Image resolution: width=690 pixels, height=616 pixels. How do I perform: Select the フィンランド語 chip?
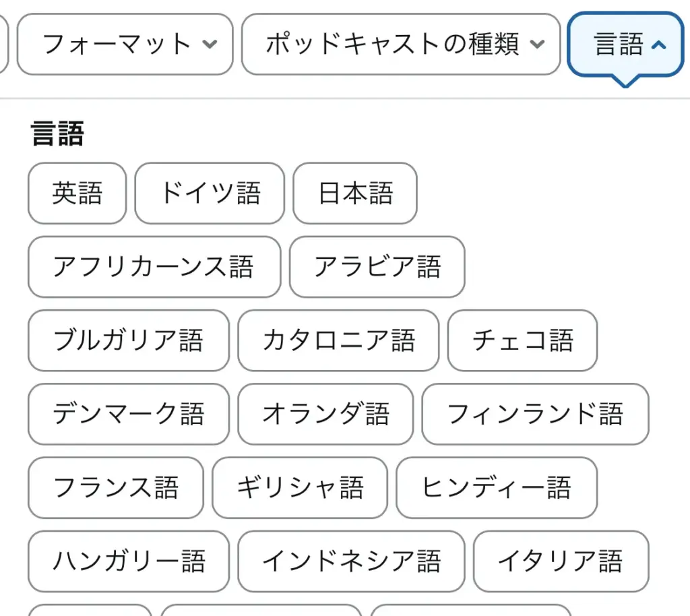(535, 414)
